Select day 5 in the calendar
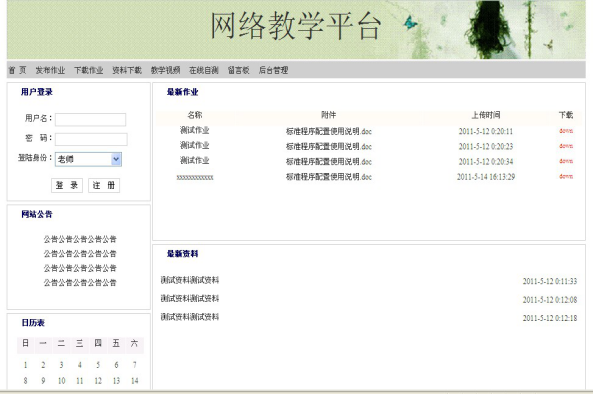593x394 pixels. (x=98, y=365)
